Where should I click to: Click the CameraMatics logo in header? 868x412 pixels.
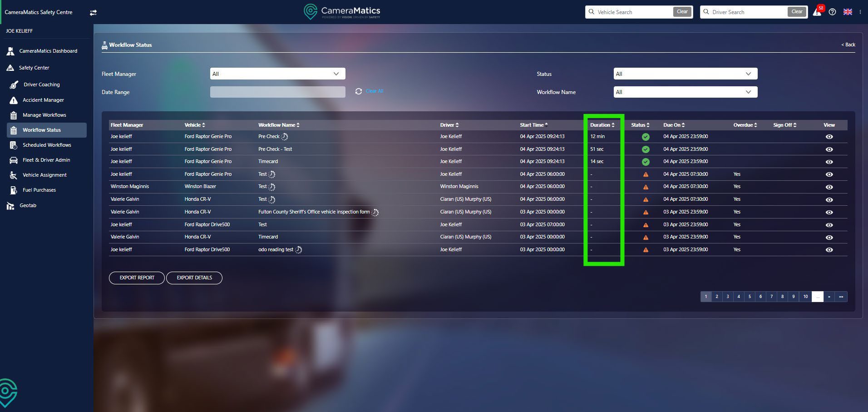coord(342,12)
